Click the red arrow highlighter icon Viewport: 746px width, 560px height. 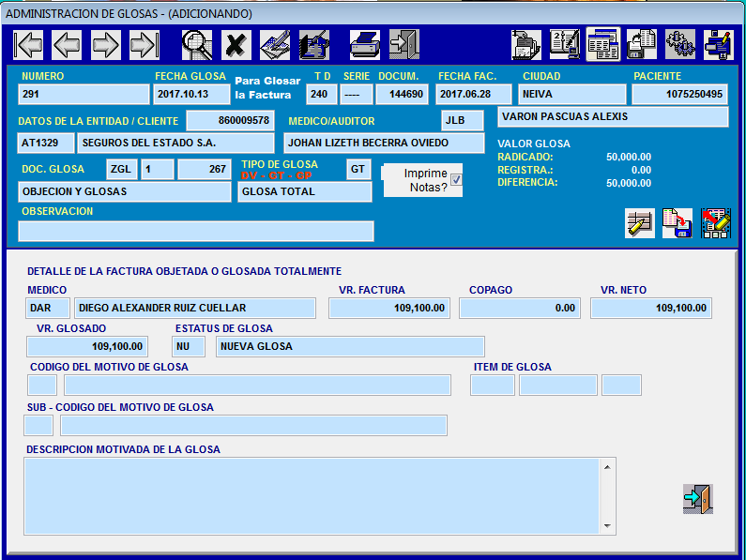(x=716, y=223)
